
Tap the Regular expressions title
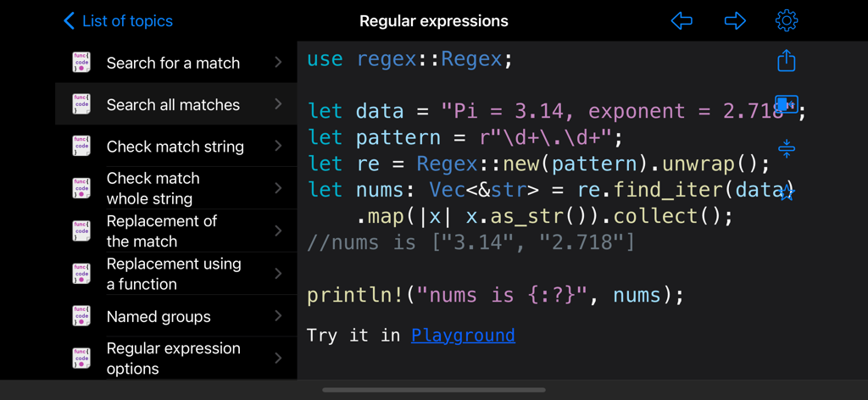point(434,21)
